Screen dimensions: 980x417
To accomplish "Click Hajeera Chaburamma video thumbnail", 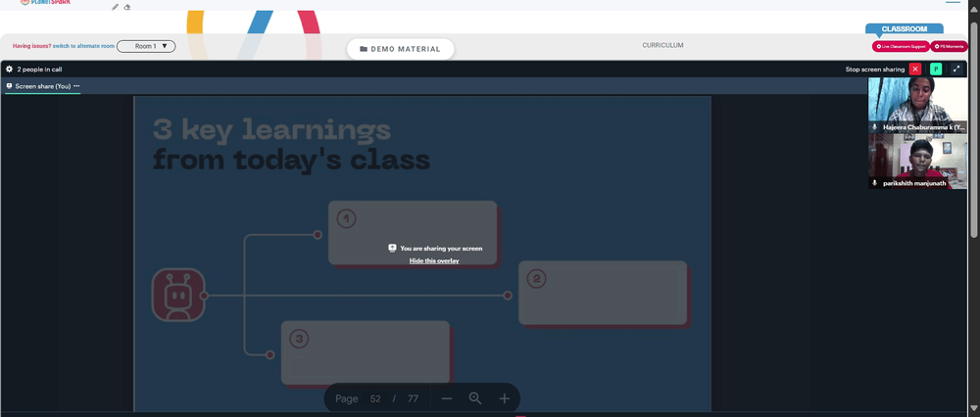I will click(x=917, y=105).
